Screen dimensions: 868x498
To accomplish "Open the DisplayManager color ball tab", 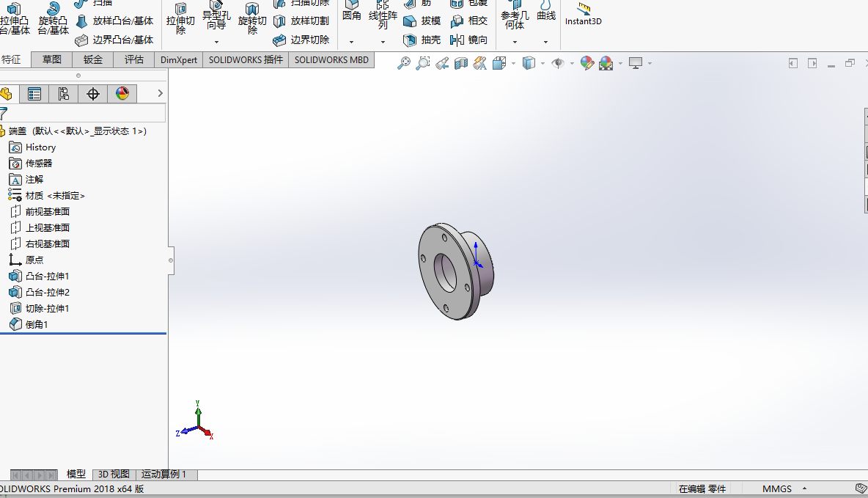I will [x=122, y=94].
